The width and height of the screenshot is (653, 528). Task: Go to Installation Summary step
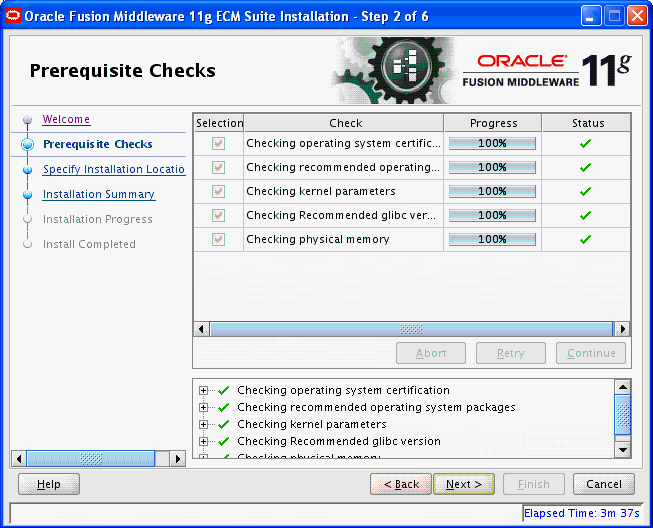99,194
